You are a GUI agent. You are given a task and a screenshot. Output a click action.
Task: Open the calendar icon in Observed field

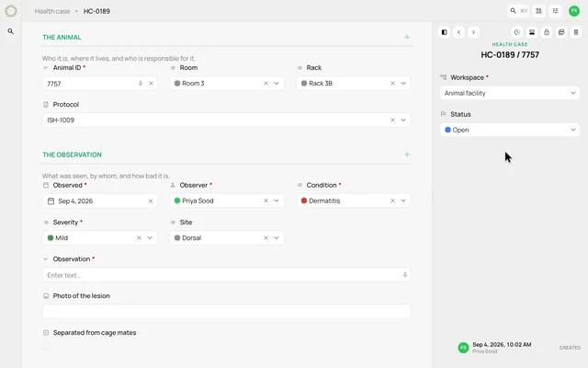coord(51,201)
